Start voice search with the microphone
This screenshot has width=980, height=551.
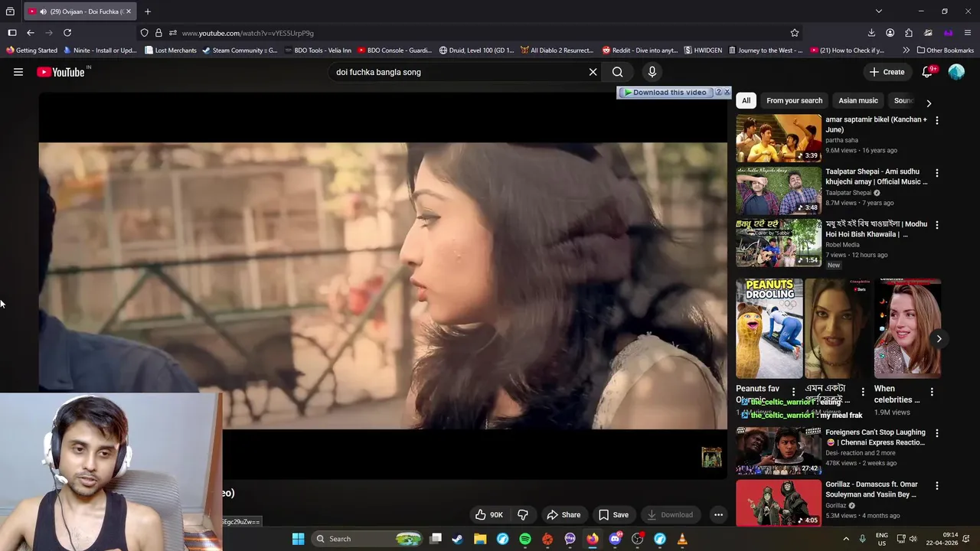click(652, 72)
